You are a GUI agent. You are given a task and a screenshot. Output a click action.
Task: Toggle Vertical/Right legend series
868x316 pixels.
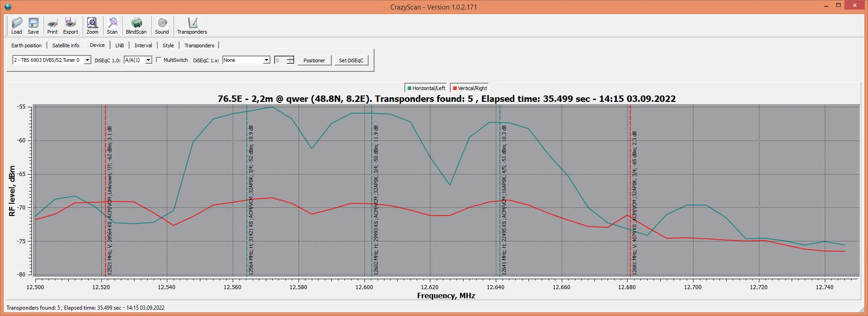(470, 88)
